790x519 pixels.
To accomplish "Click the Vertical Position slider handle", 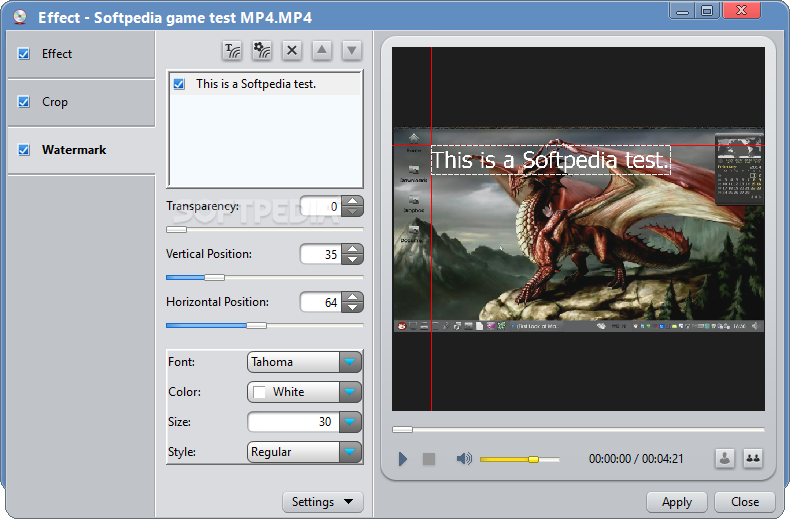I will pyautogui.click(x=215, y=277).
